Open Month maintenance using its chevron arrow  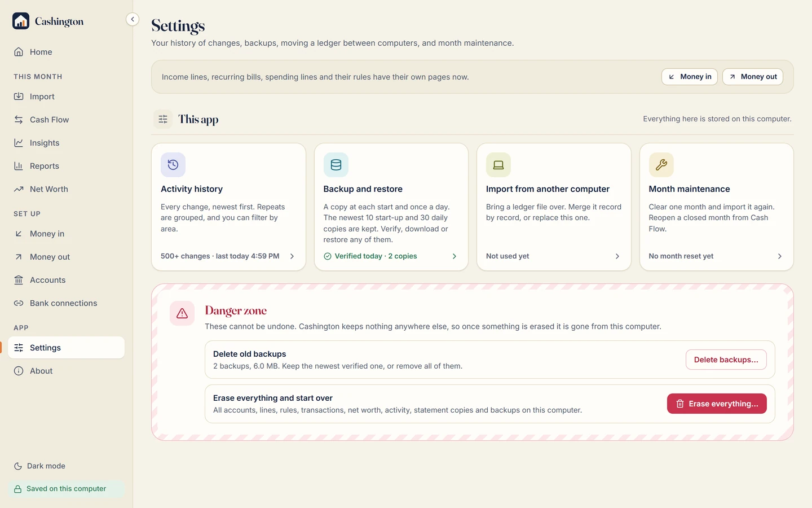[x=780, y=256]
